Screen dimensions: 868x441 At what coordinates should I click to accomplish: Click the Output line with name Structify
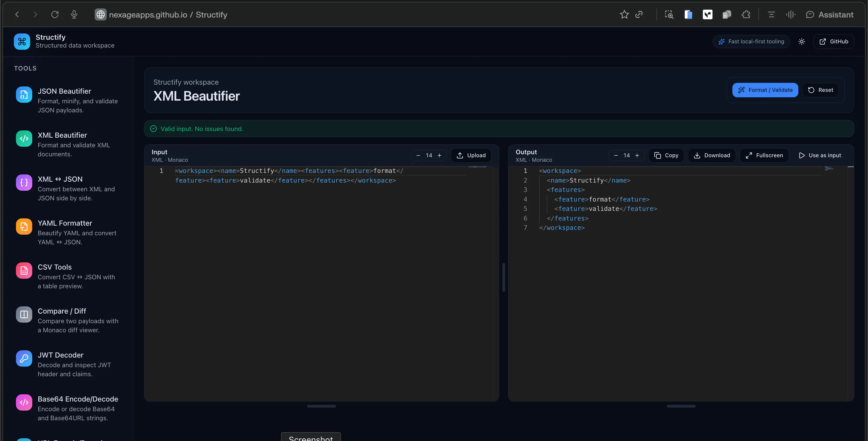[x=588, y=180]
